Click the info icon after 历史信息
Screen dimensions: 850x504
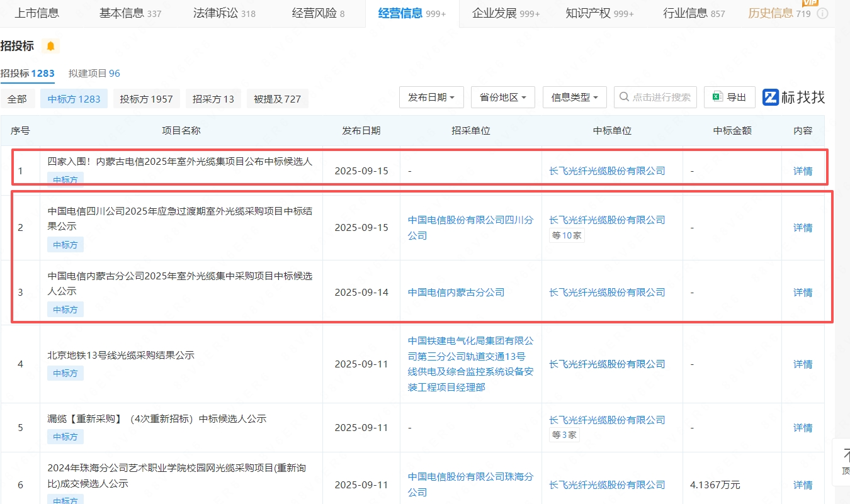tap(822, 13)
